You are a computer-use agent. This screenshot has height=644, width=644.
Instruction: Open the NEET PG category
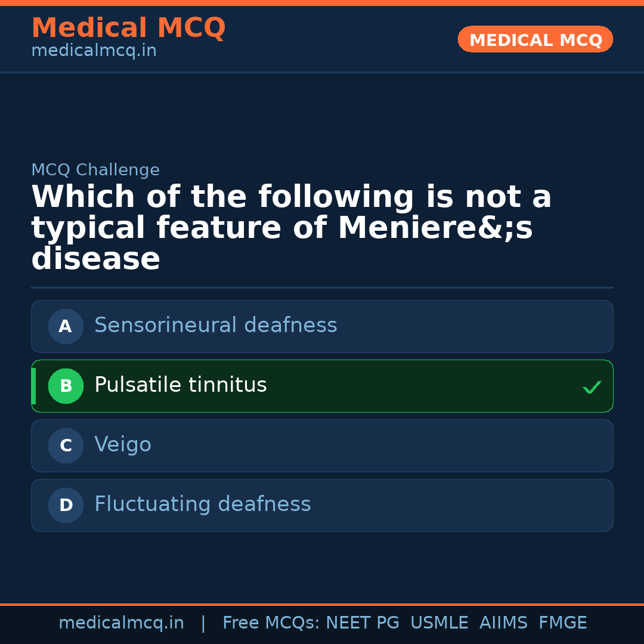pos(362,622)
